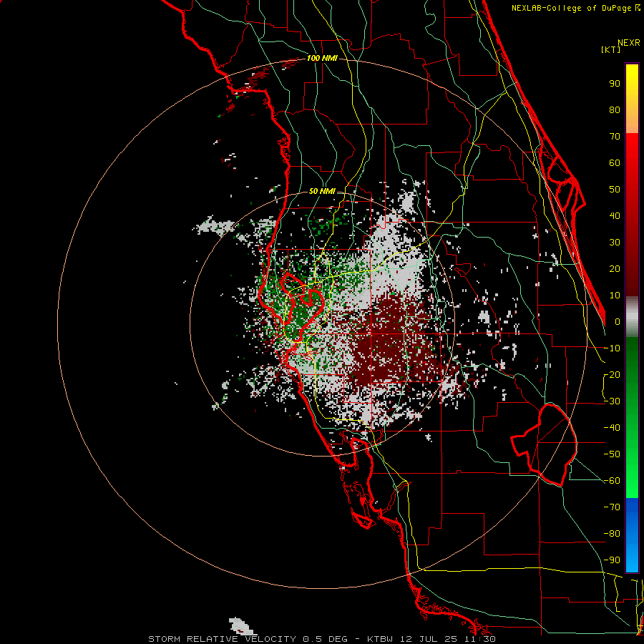Click the "-70" scale value

click(613, 507)
